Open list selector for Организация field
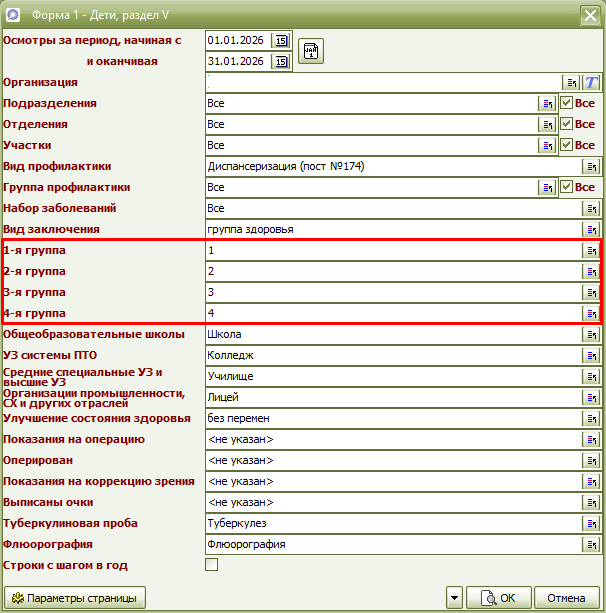Viewport: 606px width, 613px height. (573, 82)
